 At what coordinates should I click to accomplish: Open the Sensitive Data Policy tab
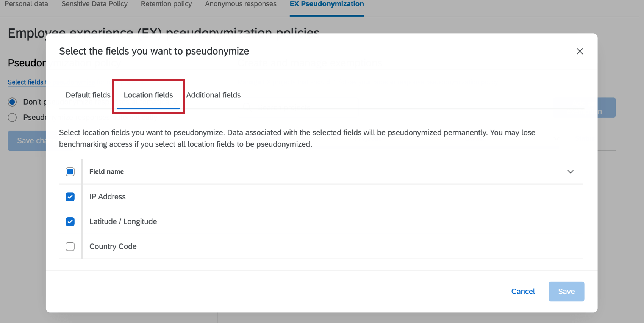[x=94, y=4]
